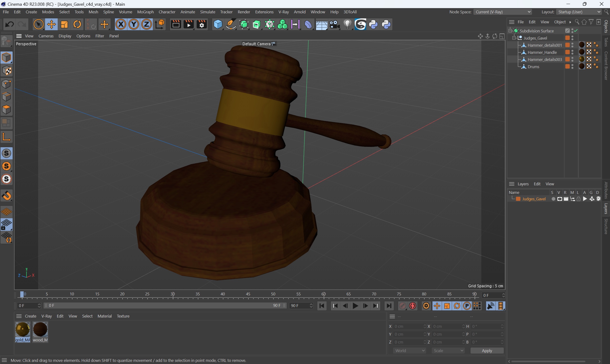Select the Live Selection tool
Image resolution: width=610 pixels, height=364 pixels.
point(39,24)
